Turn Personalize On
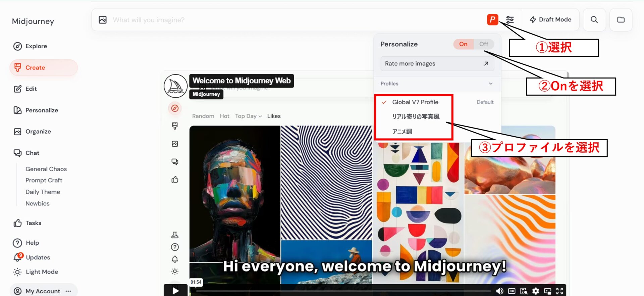644x296 pixels. pyautogui.click(x=463, y=44)
